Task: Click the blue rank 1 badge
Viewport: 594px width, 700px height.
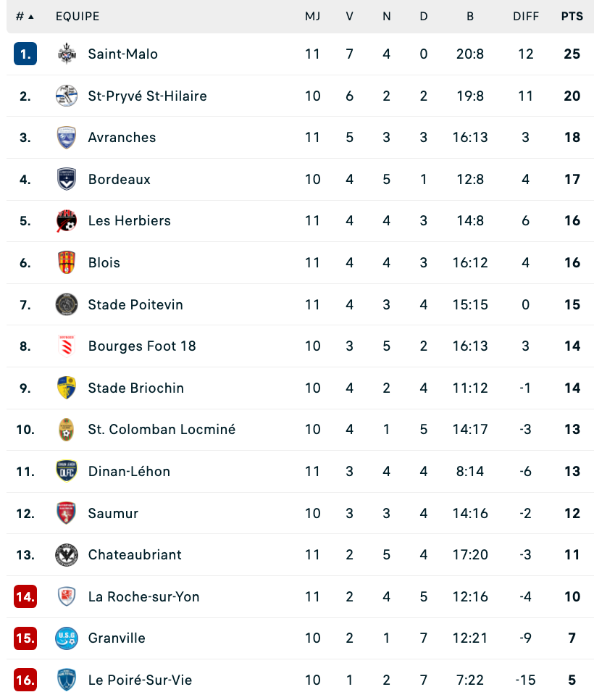Action: [25, 54]
